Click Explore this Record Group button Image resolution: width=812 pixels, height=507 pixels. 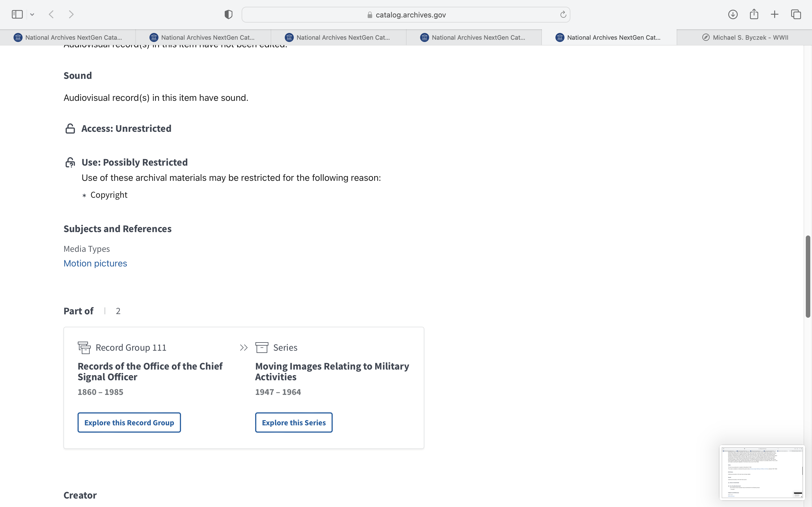(129, 422)
